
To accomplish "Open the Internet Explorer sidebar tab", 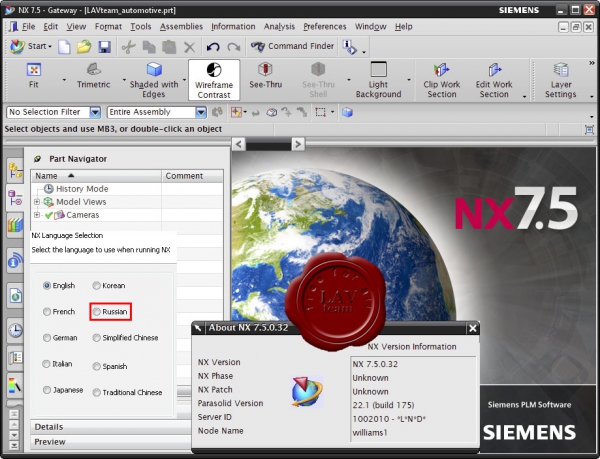I will pyautogui.click(x=15, y=295).
